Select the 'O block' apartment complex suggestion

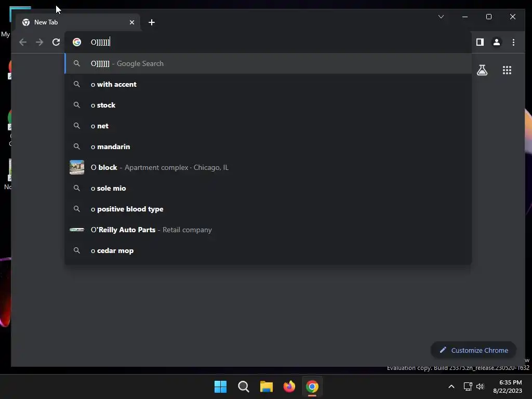coord(268,167)
